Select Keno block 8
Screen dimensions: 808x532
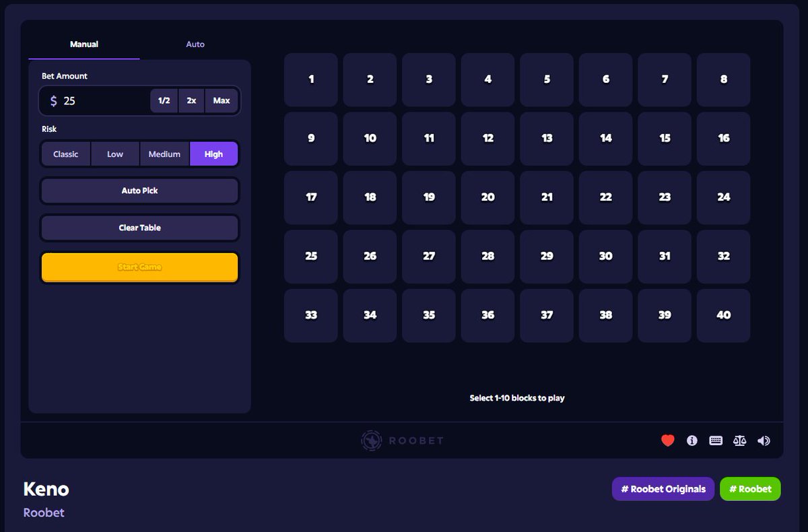tap(723, 79)
